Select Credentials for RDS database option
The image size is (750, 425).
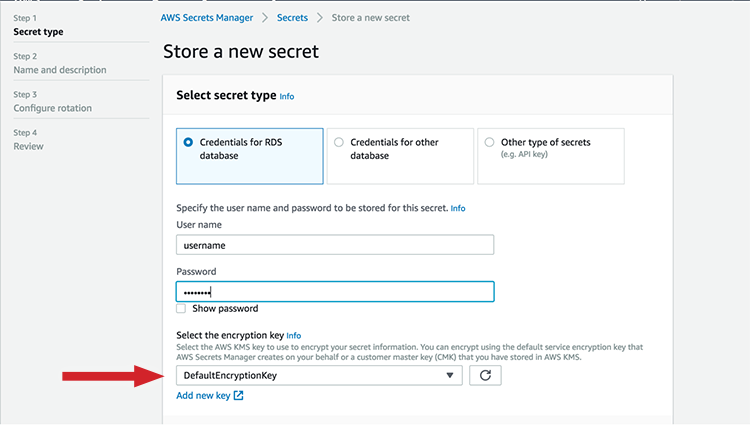pyautogui.click(x=250, y=156)
